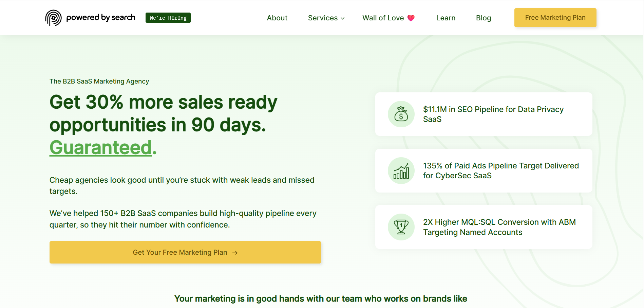
Task: Click the $11.1M SEO Pipeline card
Action: click(x=483, y=114)
